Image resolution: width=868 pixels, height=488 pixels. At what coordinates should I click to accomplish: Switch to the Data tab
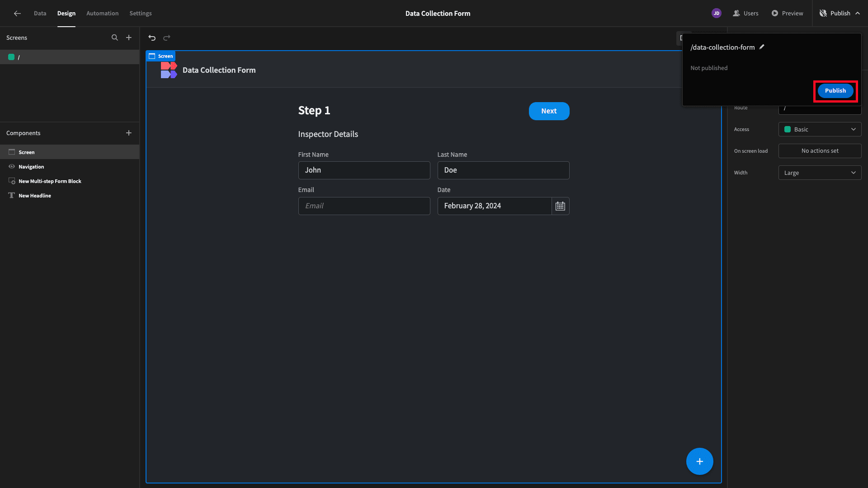coord(40,14)
